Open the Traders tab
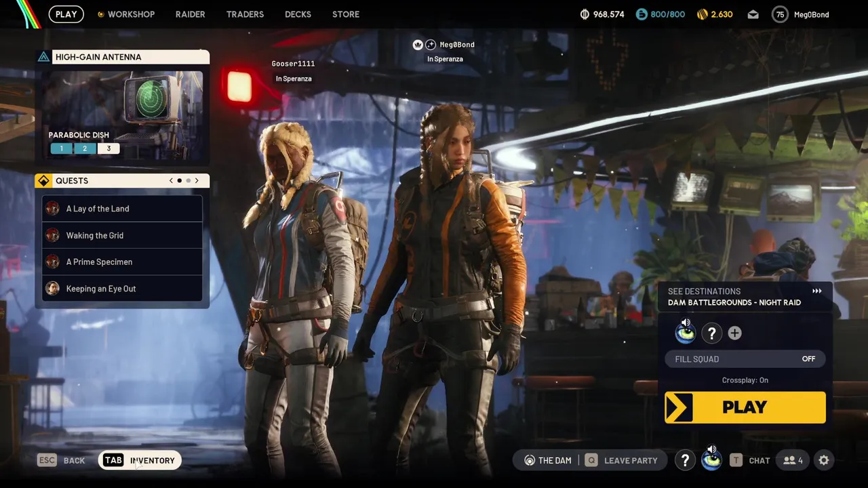 (245, 14)
